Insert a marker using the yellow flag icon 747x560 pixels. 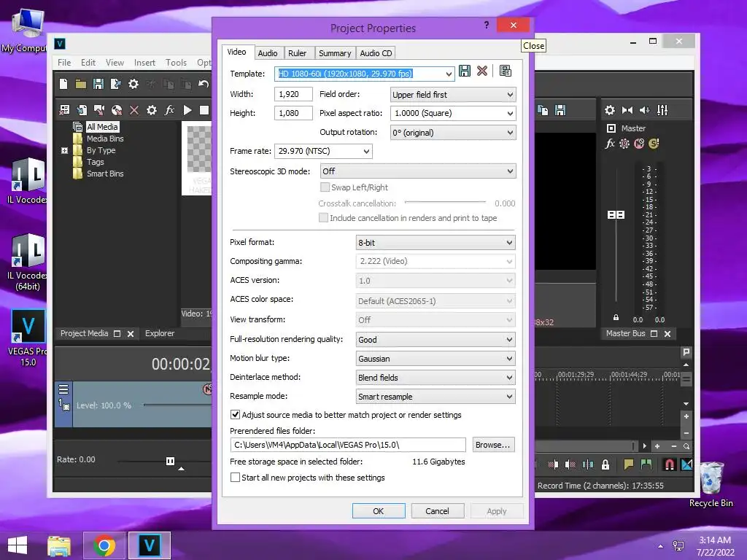[629, 464]
